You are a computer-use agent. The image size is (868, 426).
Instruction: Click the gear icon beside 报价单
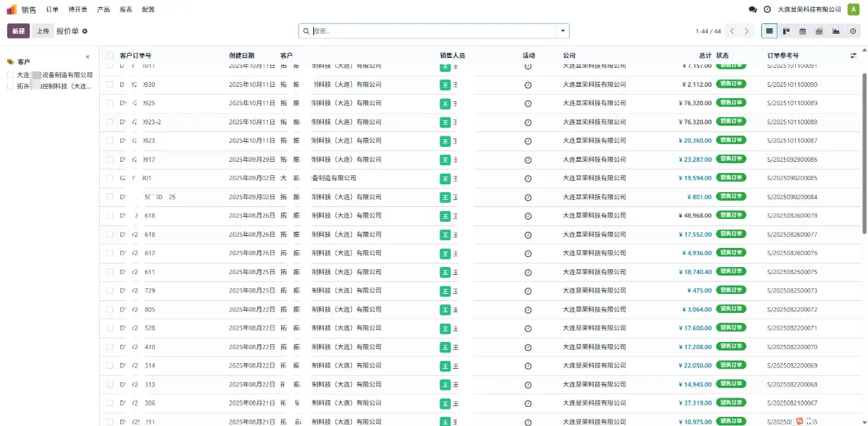[85, 31]
